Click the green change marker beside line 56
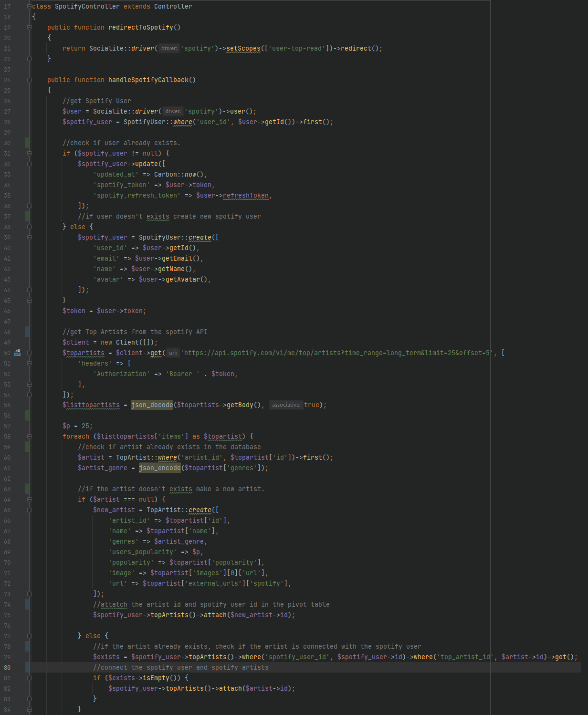 [x=27, y=415]
